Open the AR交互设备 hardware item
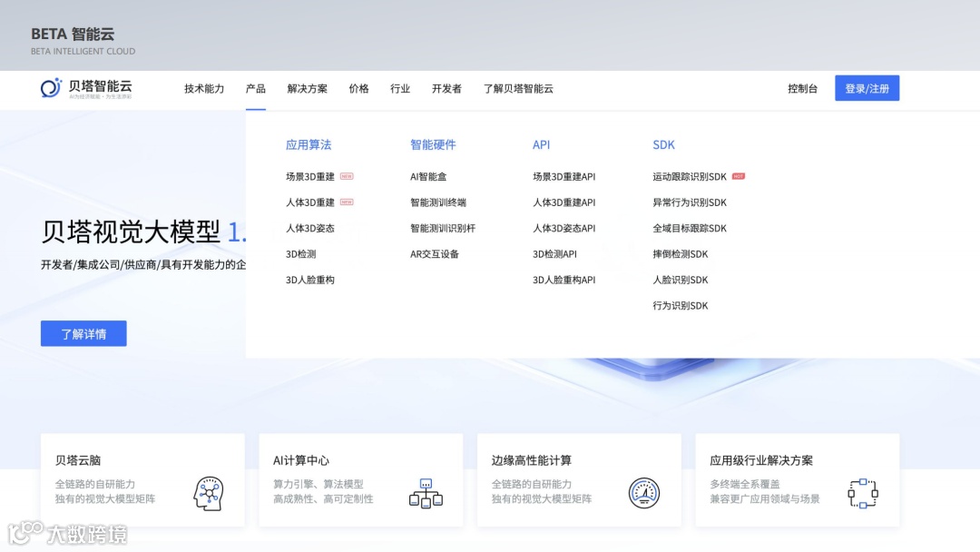This screenshot has height=552, width=980. 435,254
